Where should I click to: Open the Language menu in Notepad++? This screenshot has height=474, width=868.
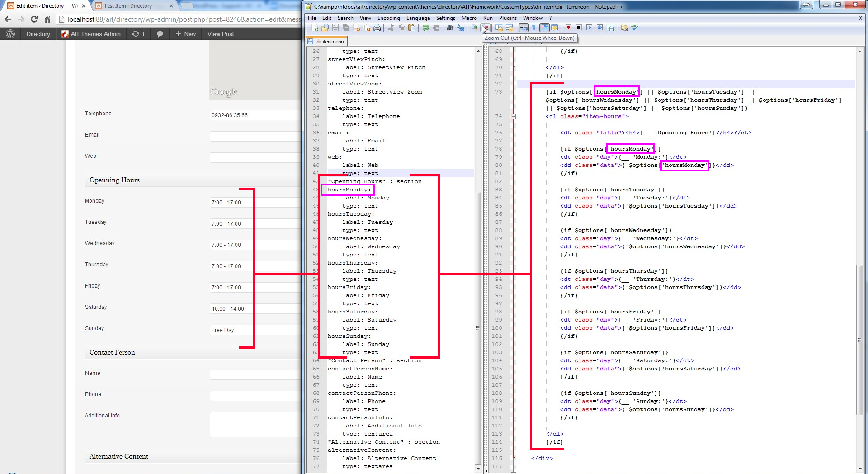pos(418,18)
